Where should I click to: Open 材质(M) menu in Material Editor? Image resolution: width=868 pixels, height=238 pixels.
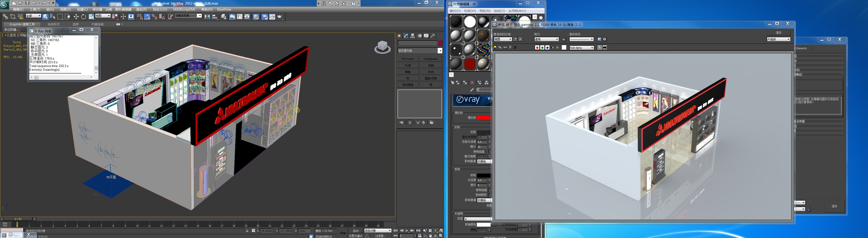pyautogui.click(x=470, y=11)
